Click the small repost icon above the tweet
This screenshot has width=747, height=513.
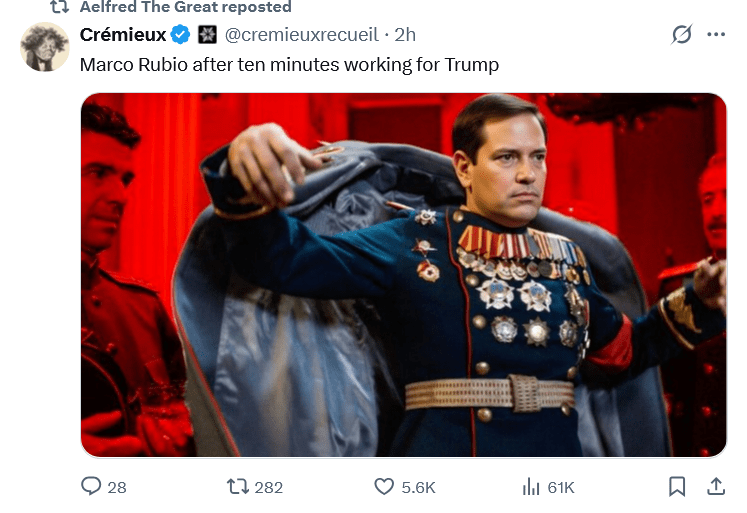60,7
